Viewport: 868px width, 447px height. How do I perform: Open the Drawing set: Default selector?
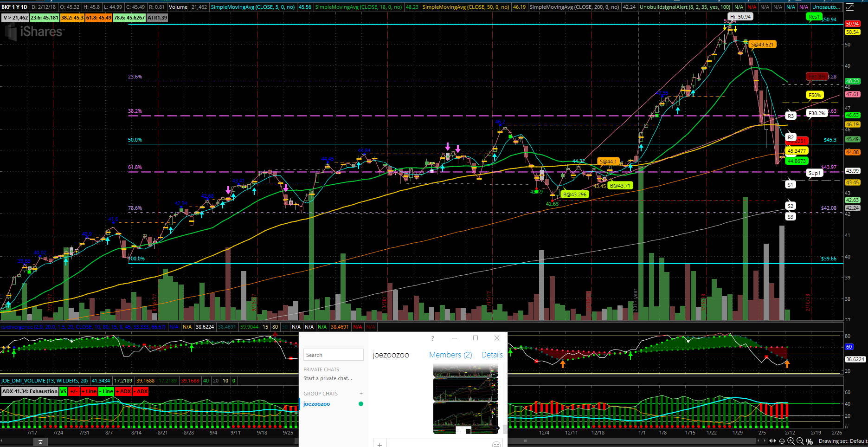click(x=843, y=441)
